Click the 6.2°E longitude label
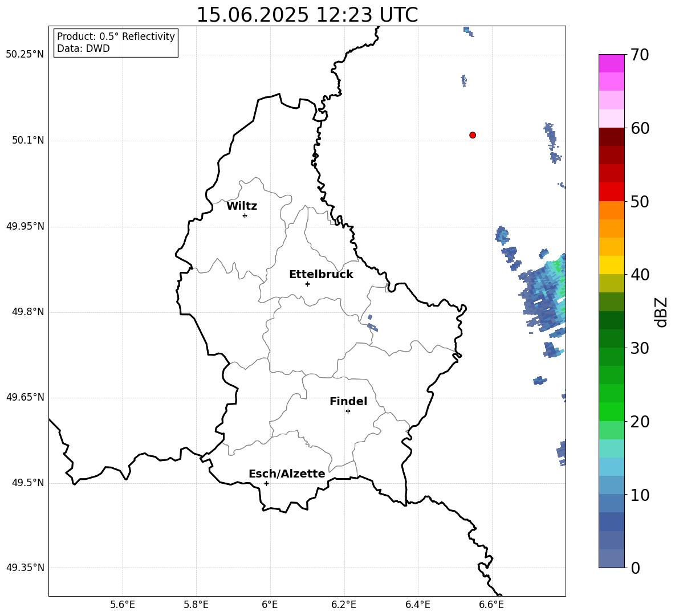This screenshot has width=675, height=616. point(344,605)
